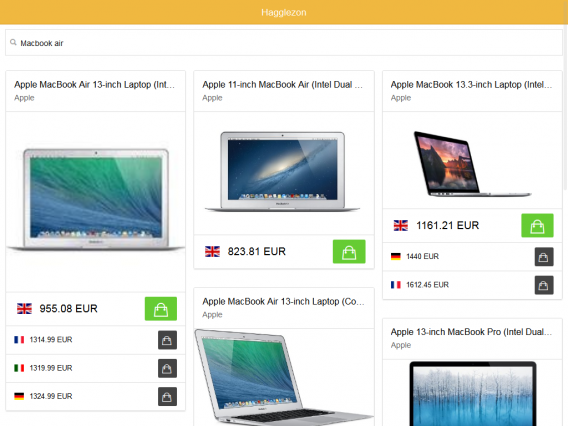
Task: Select the 1612.45 EUR French offer bag icon
Action: coord(544,285)
